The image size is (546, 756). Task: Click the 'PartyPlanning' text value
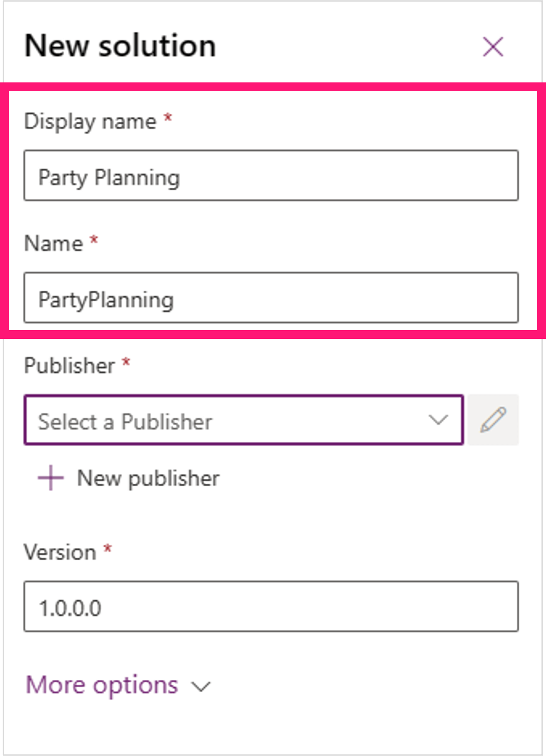[106, 299]
